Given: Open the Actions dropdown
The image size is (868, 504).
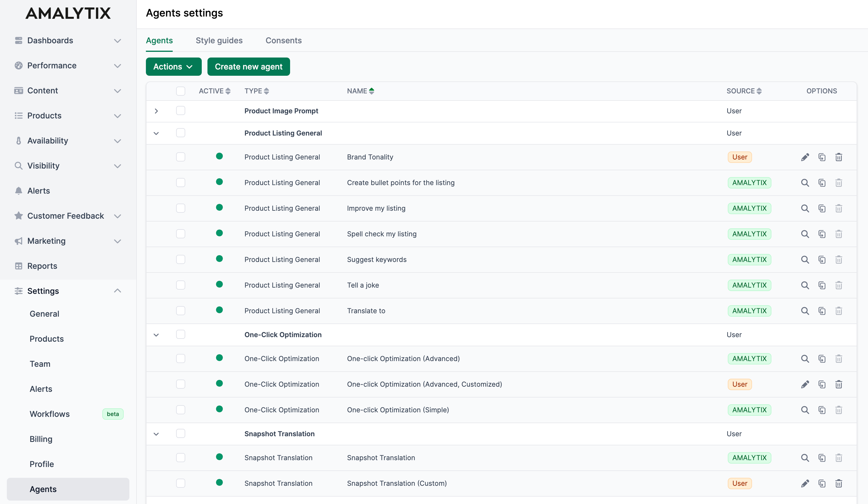Looking at the screenshot, I should click(x=173, y=66).
